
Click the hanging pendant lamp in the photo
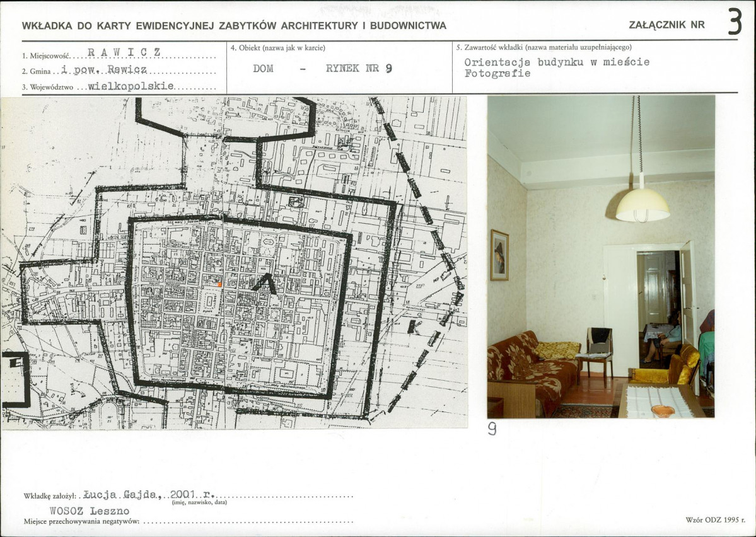coord(642,204)
